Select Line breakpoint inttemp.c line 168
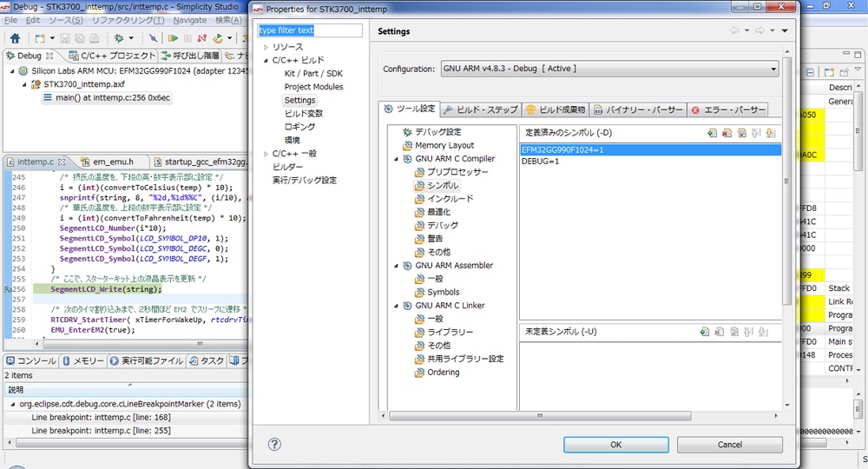 tap(101, 418)
